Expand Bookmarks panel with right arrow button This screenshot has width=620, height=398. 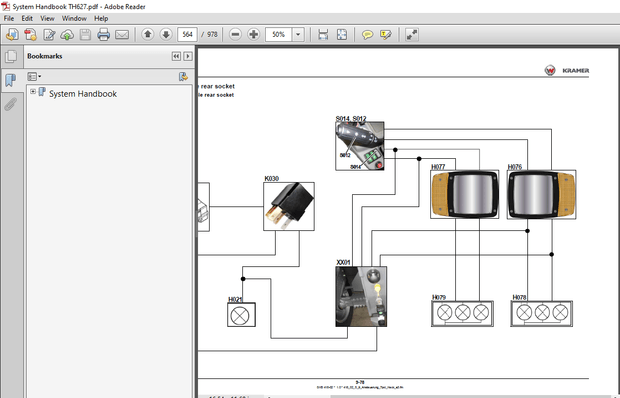pyautogui.click(x=188, y=56)
